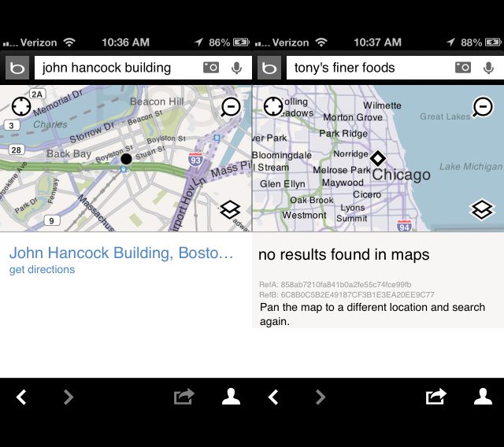The width and height of the screenshot is (504, 447).
Task: Tap Storrow Dr label on Boston map
Action: [x=92, y=132]
